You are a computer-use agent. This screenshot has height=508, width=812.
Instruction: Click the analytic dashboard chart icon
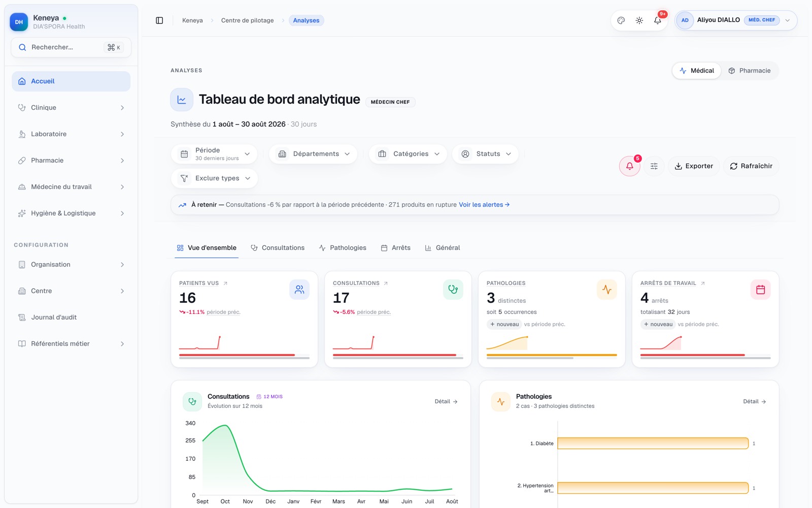coord(182,100)
